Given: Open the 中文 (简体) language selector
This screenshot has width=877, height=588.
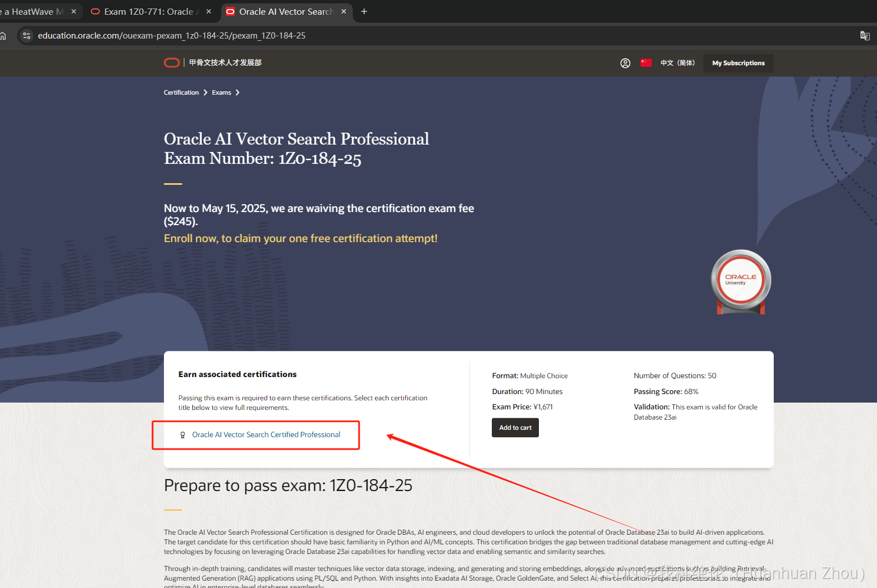Looking at the screenshot, I should 677,63.
